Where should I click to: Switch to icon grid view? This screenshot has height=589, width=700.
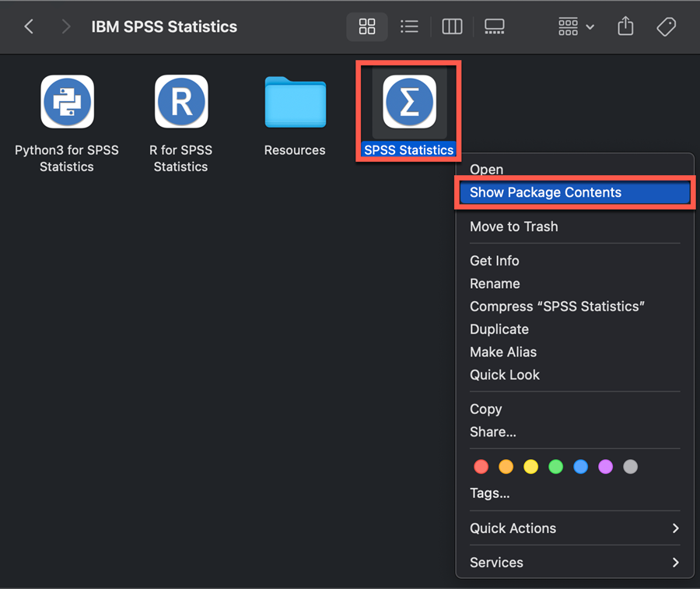(367, 26)
